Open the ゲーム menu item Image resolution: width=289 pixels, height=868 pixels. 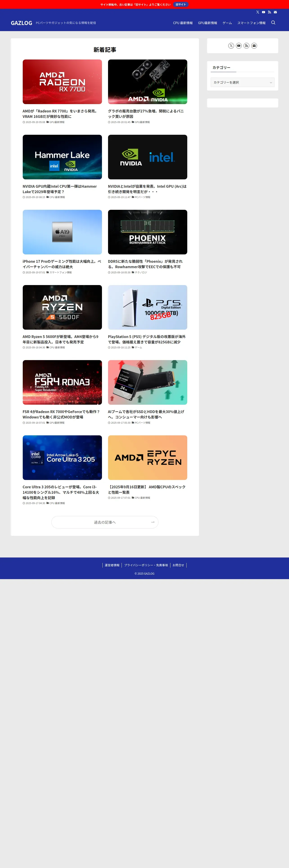point(227,23)
